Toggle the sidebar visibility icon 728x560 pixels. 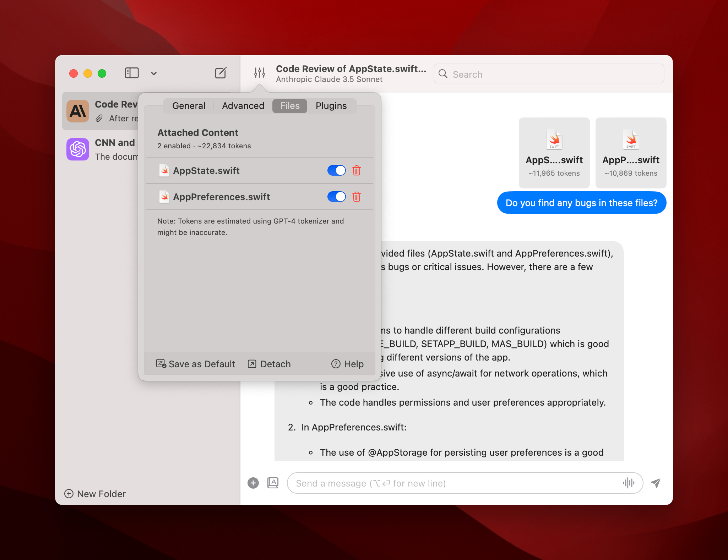132,73
